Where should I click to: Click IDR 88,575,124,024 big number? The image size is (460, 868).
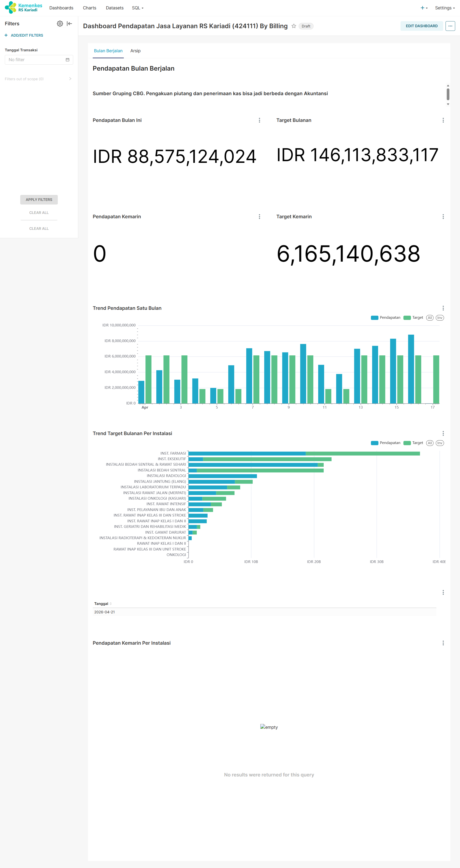pos(174,157)
